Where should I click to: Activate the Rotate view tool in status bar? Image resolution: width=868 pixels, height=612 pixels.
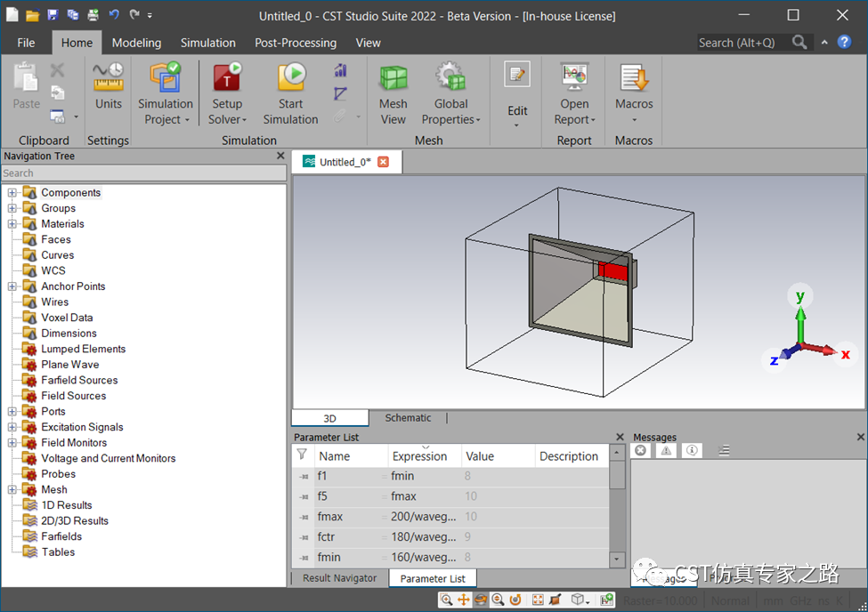pos(481,600)
